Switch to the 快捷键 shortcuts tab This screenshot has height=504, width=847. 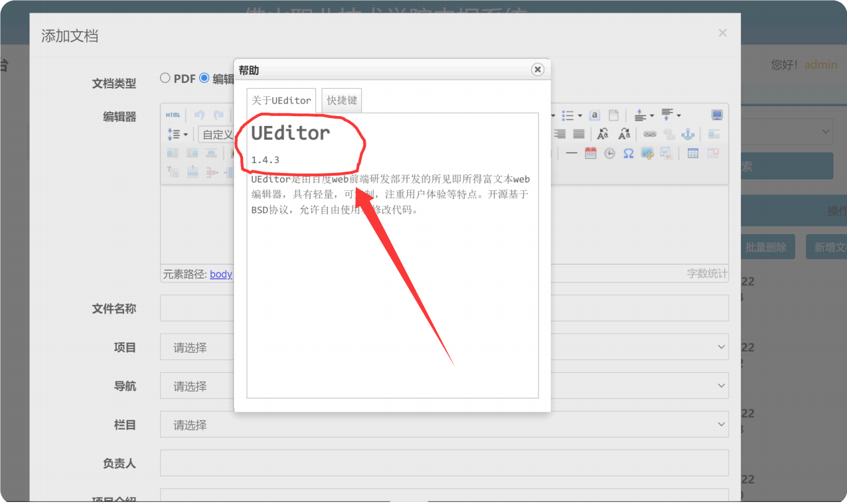click(342, 100)
